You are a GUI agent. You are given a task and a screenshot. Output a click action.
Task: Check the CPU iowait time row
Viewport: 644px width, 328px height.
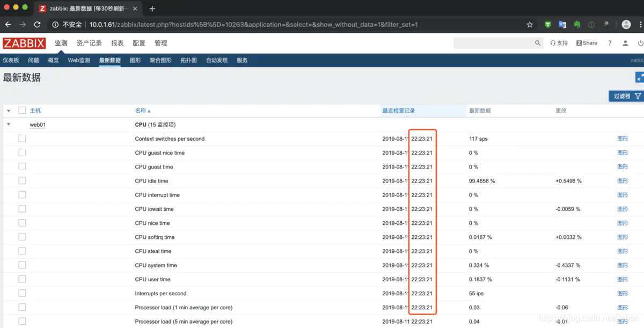(x=22, y=209)
